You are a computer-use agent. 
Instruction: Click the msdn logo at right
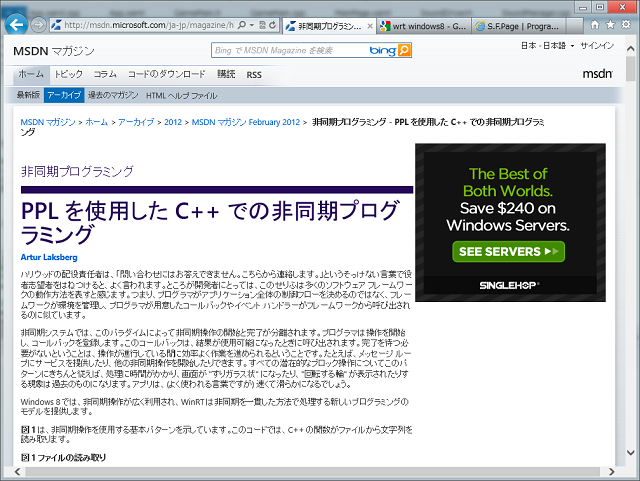click(x=597, y=74)
